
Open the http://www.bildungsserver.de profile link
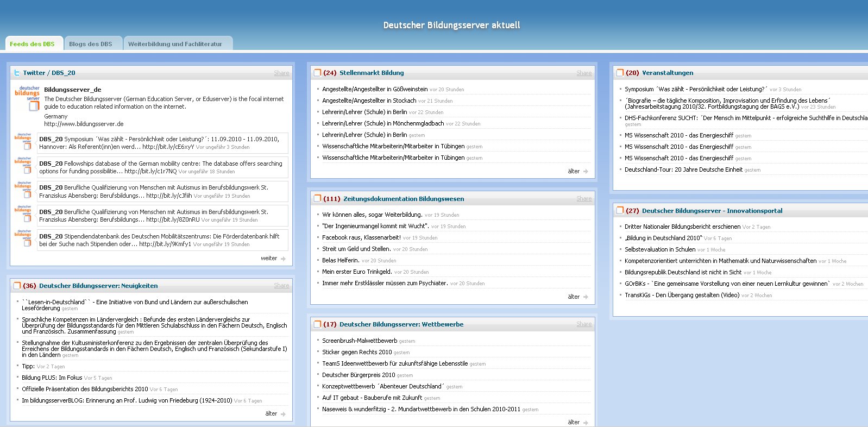[84, 124]
